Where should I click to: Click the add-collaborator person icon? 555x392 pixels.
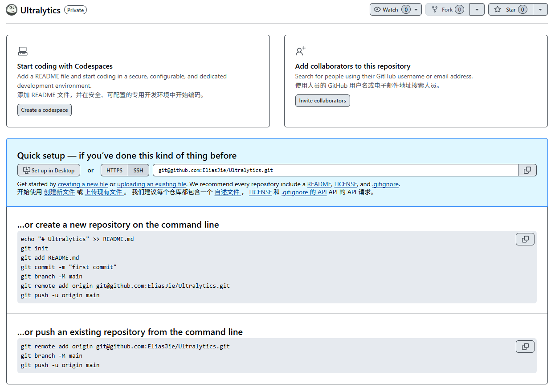coord(301,51)
